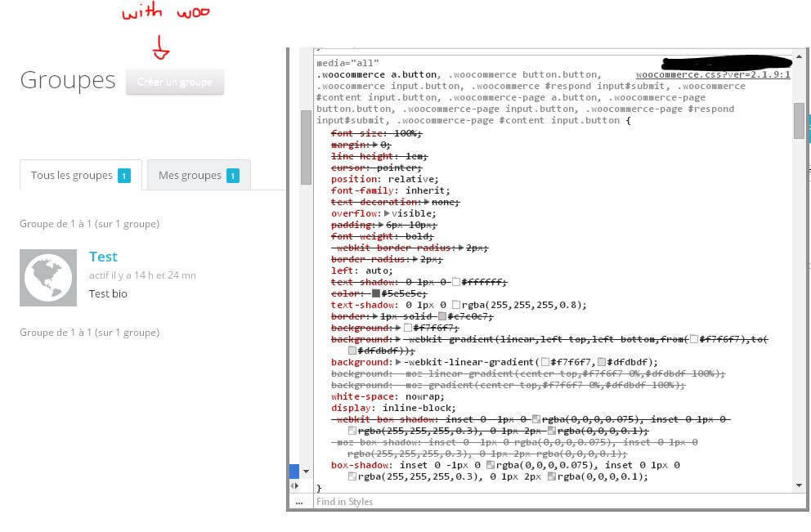Open the text-shadow rgba(255,255,255,0.8) color swatch
This screenshot has height=532, width=811.
click(457, 305)
